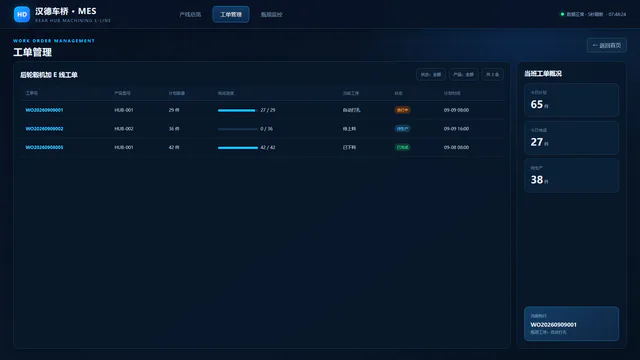Click the HUB-002 product model cell
This screenshot has height=360, width=640.
click(124, 129)
